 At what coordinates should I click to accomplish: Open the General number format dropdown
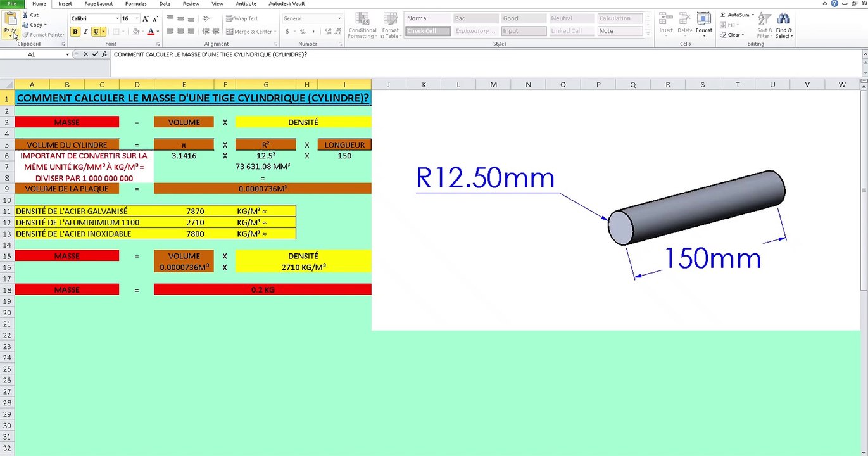pos(339,18)
